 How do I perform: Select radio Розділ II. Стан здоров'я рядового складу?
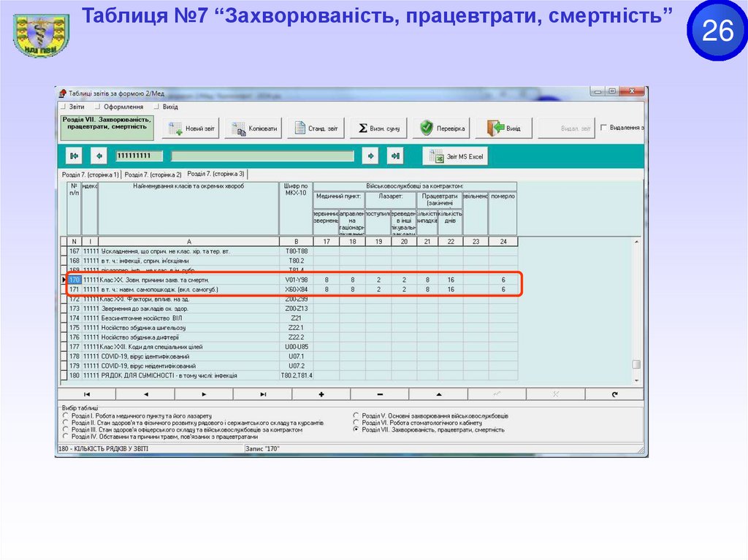66,423
